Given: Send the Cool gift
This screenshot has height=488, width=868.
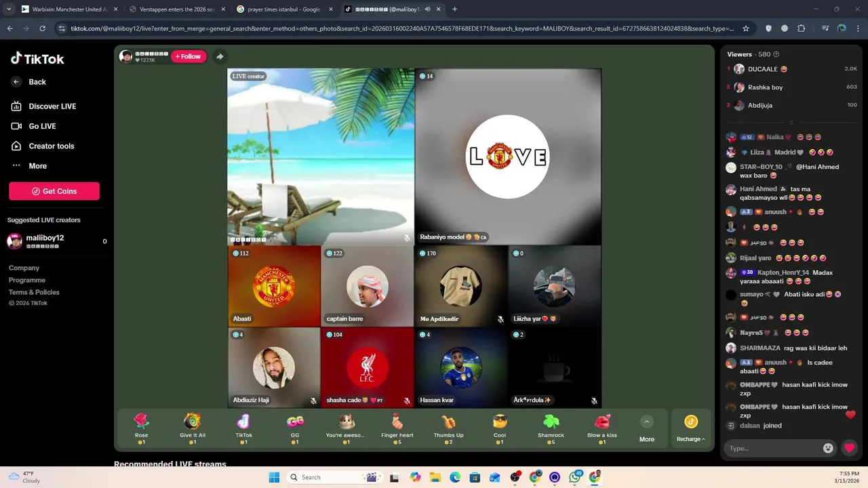Looking at the screenshot, I should (500, 428).
